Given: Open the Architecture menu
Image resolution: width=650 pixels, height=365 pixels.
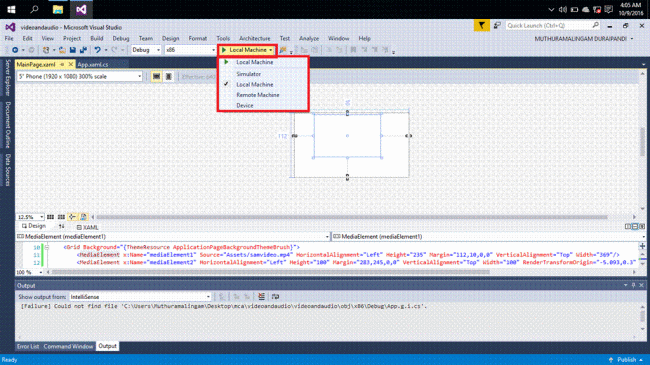Looking at the screenshot, I should (255, 38).
